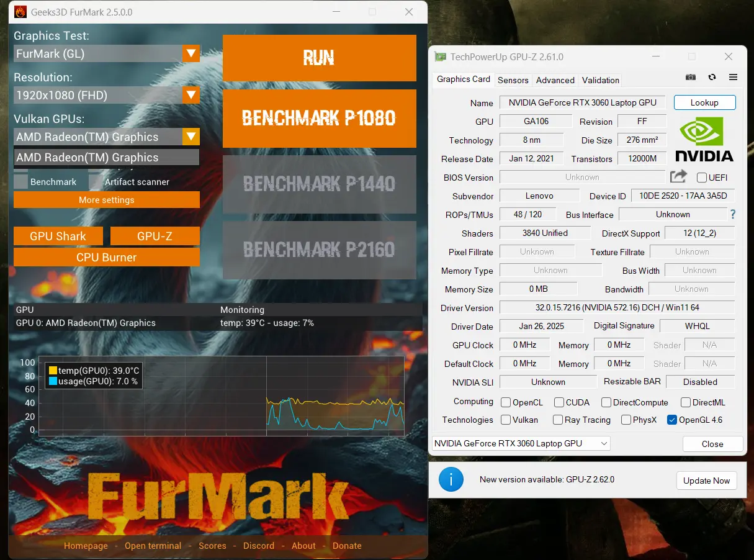Image resolution: width=754 pixels, height=560 pixels.
Task: Click the blue info icon in update bar
Action: coord(451,479)
